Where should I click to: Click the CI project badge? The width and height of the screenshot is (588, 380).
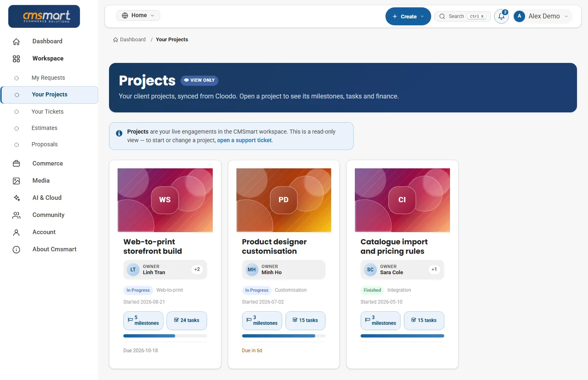point(402,200)
